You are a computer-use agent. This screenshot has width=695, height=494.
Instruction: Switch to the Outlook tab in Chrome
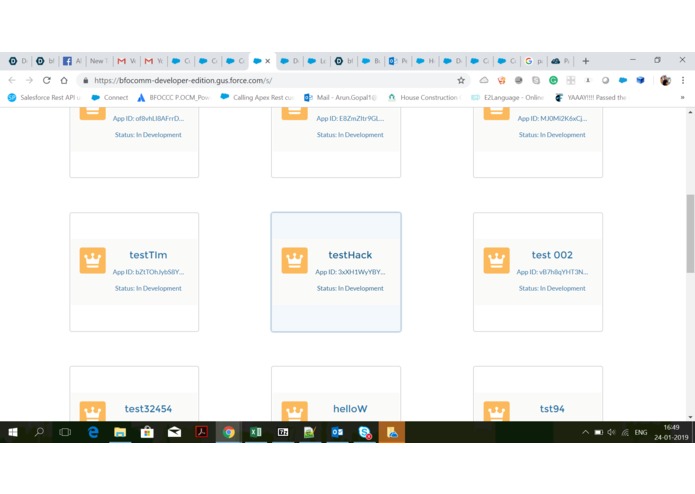tap(398, 61)
